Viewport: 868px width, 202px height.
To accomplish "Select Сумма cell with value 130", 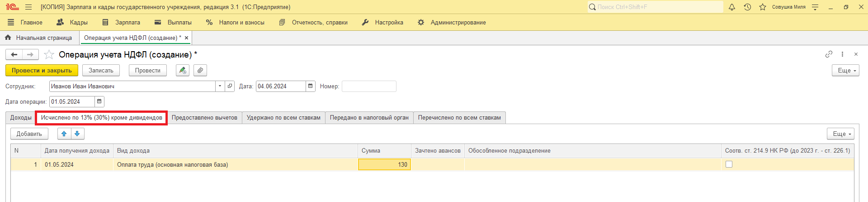I will [384, 164].
